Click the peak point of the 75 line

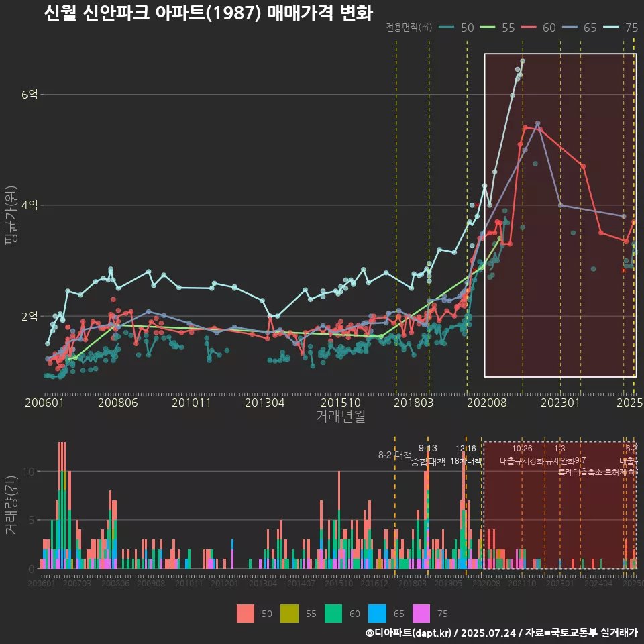(x=523, y=61)
